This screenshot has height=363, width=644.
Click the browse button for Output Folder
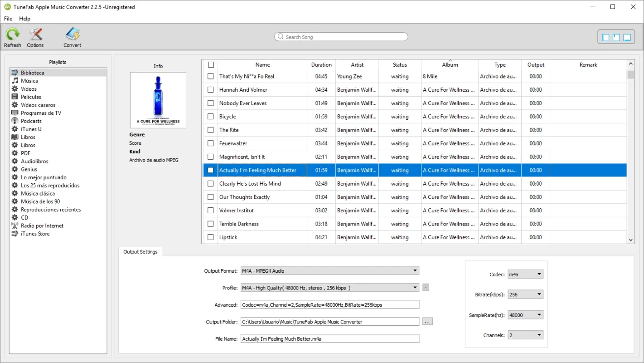(427, 322)
